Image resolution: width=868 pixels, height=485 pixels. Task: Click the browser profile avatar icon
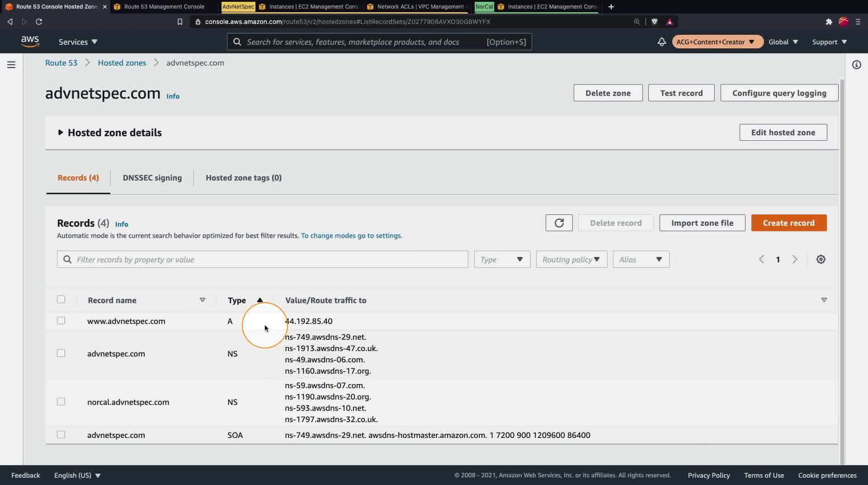[844, 22]
